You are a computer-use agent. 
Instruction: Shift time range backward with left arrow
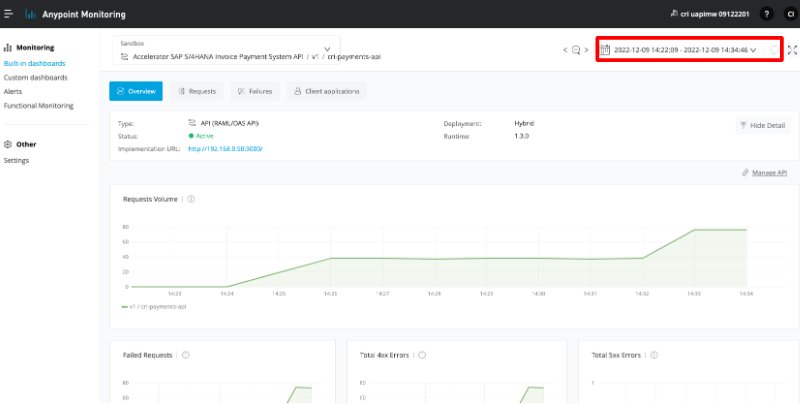(x=565, y=50)
